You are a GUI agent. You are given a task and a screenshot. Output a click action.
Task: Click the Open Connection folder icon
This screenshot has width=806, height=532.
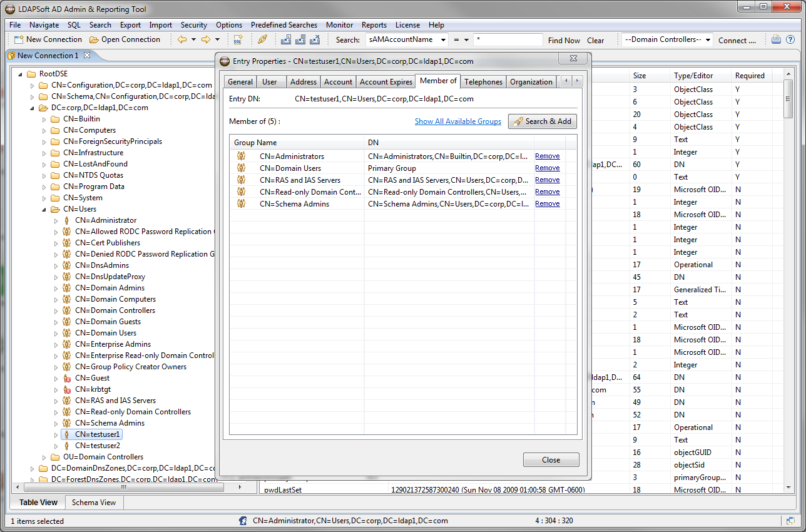tap(94, 39)
